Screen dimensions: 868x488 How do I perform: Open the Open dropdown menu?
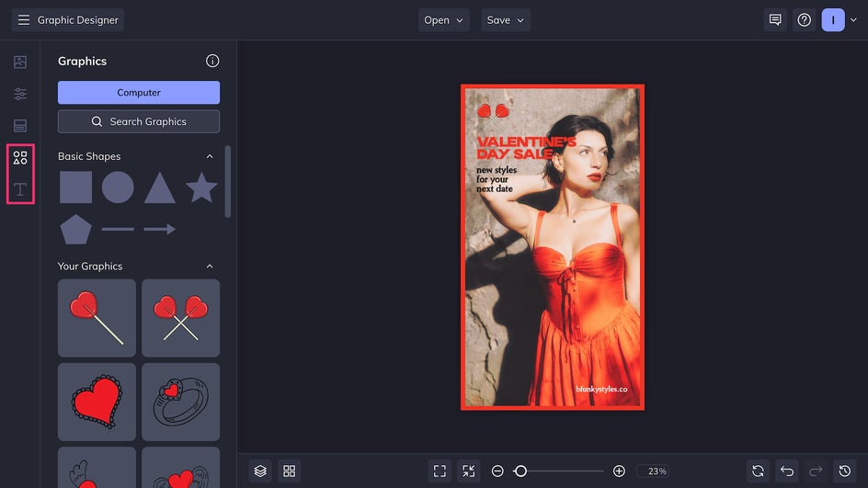[x=443, y=20]
